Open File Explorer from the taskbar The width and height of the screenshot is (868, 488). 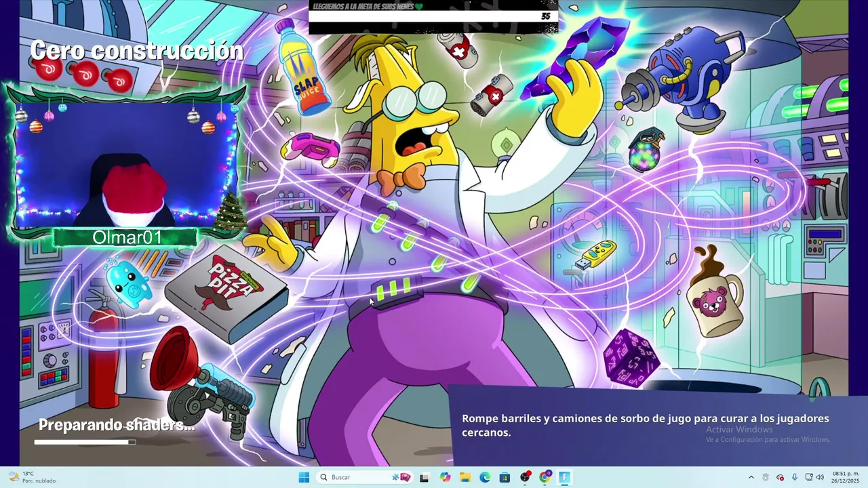click(x=465, y=477)
